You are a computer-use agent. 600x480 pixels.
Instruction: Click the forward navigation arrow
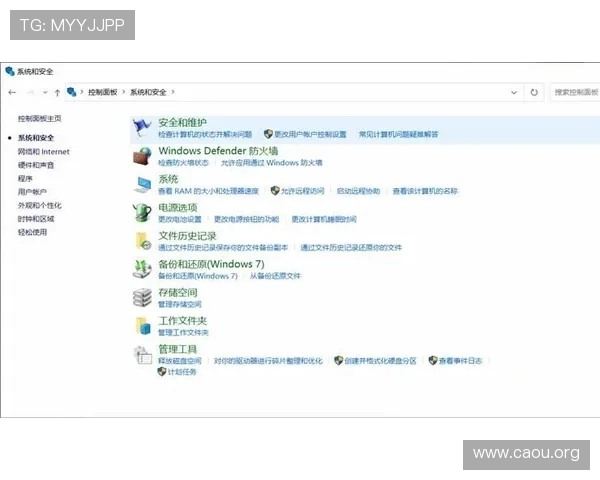tap(30, 92)
